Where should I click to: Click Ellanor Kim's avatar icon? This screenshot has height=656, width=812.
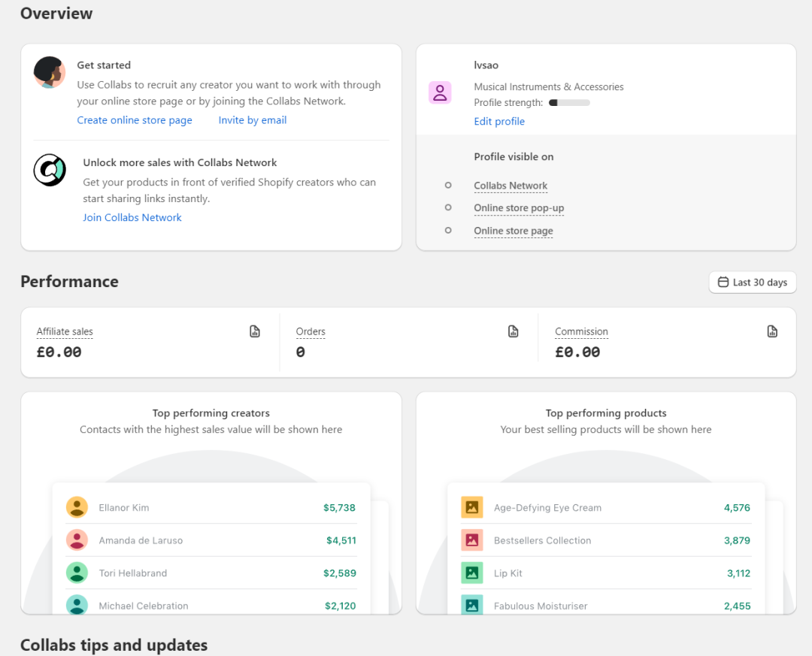[x=77, y=507]
